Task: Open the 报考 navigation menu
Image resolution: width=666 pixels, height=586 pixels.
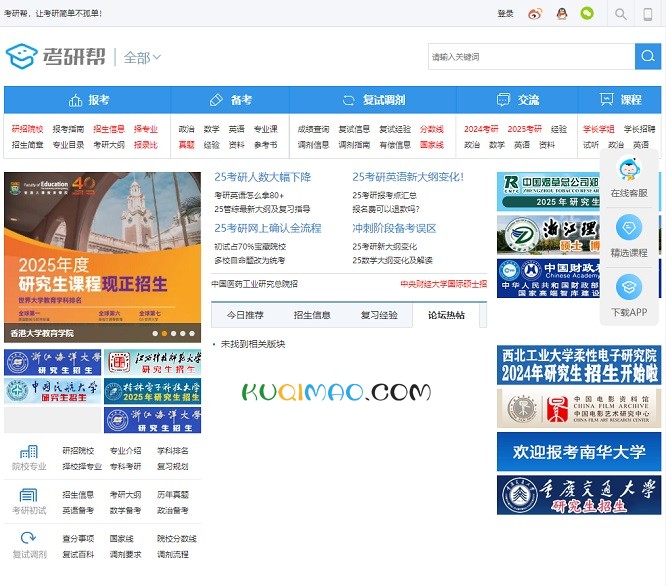Action: [88, 100]
